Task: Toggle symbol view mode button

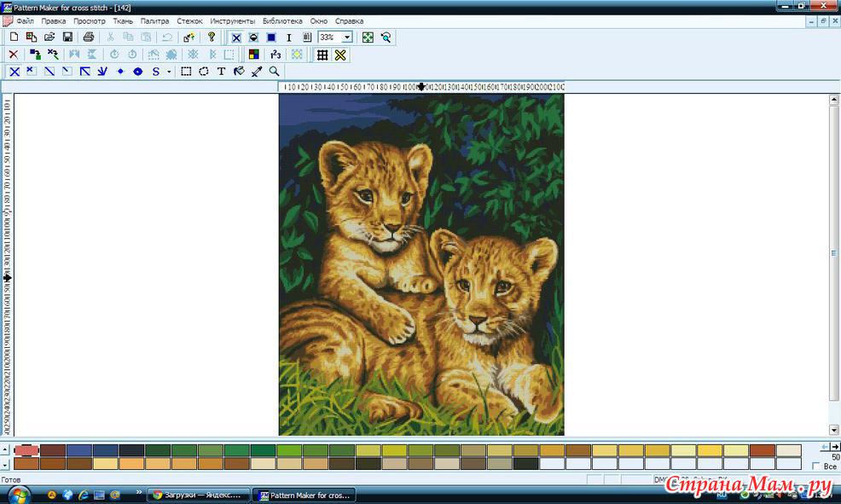Action: (253, 38)
